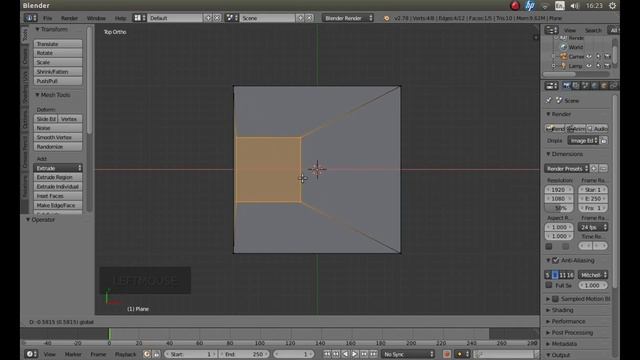Click the Camera object icon in outliner

tap(563, 56)
